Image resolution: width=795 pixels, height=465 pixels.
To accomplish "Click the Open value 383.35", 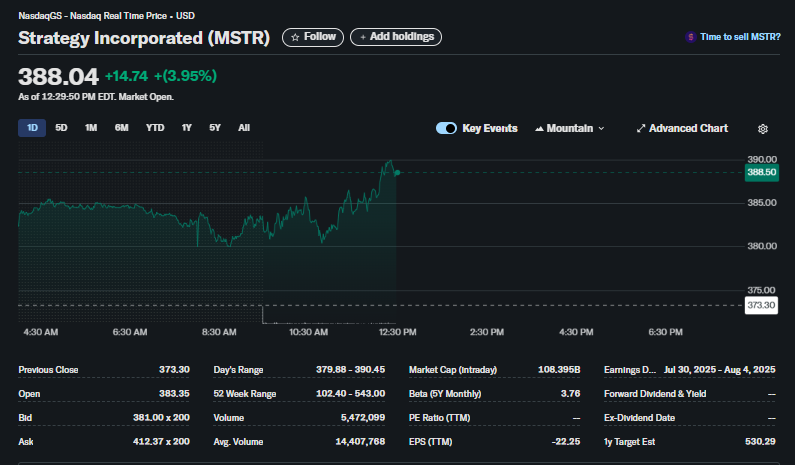I will (x=174, y=394).
